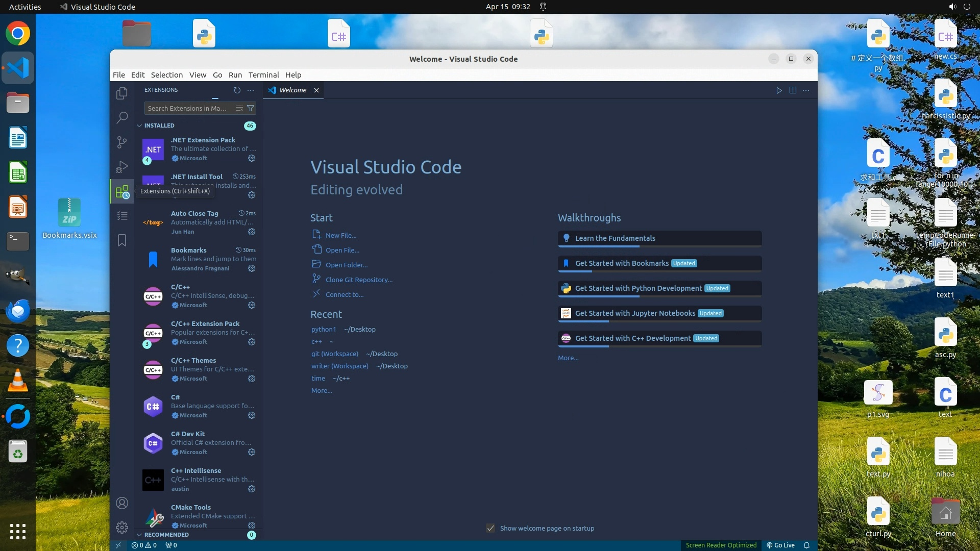Click the refresh extensions icon
This screenshot has height=551, width=980.
(x=237, y=90)
